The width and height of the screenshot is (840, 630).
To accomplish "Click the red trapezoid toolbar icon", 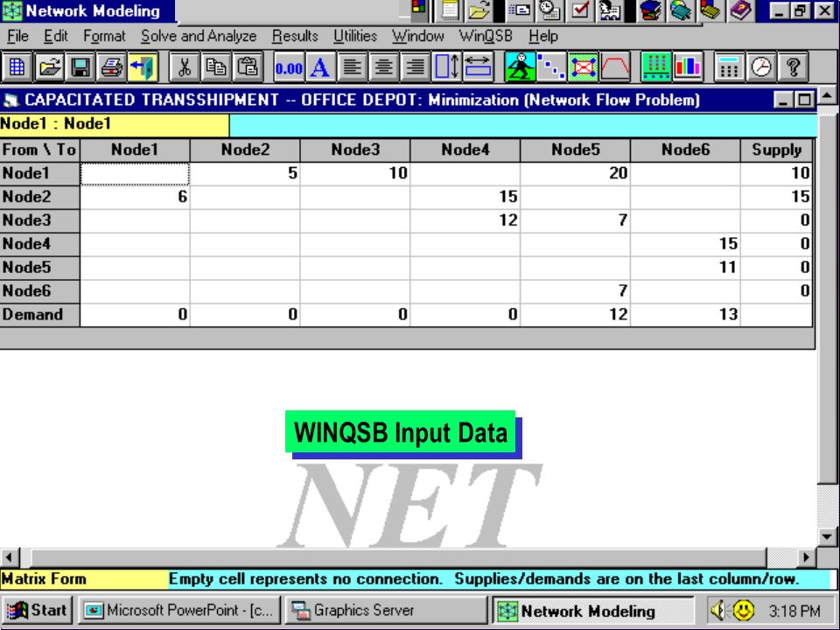I will pyautogui.click(x=615, y=67).
